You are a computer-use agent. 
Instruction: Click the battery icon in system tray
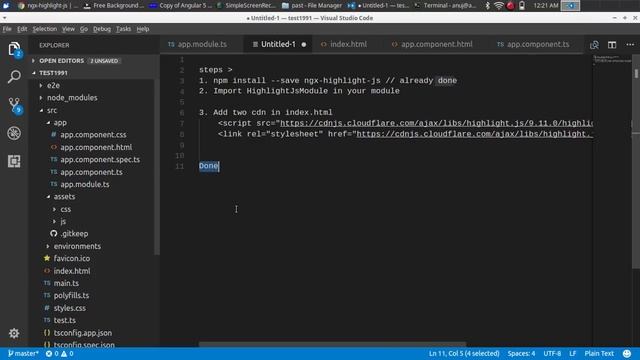tap(522, 6)
